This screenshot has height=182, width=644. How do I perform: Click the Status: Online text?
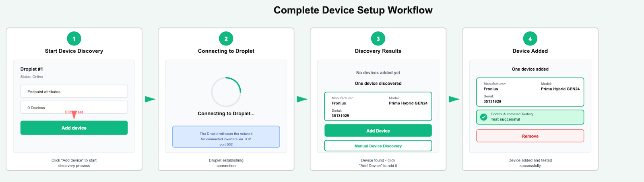coord(32,77)
